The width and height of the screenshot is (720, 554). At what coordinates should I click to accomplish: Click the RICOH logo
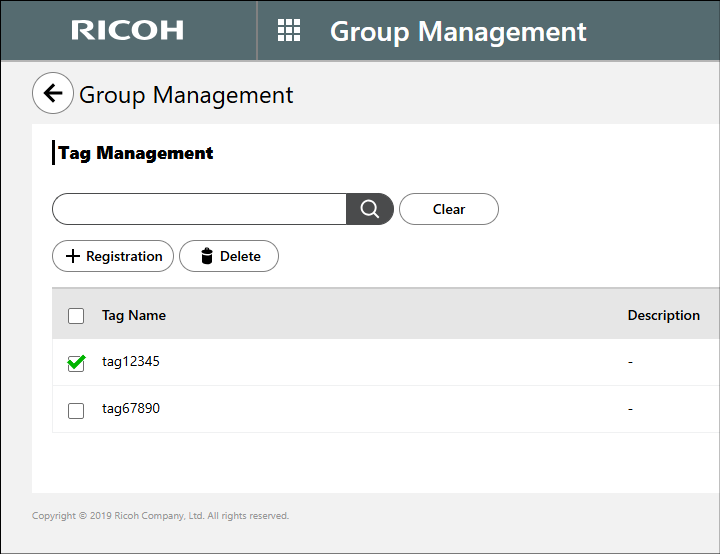click(127, 30)
